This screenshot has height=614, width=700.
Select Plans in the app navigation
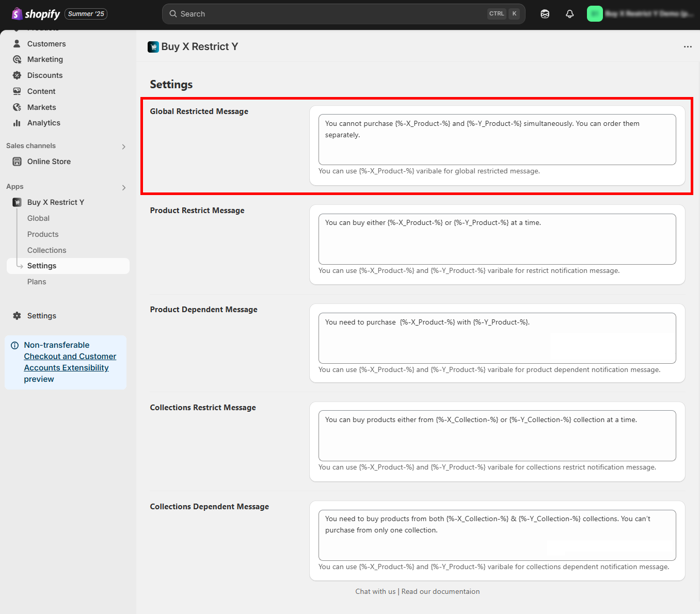[x=37, y=282]
